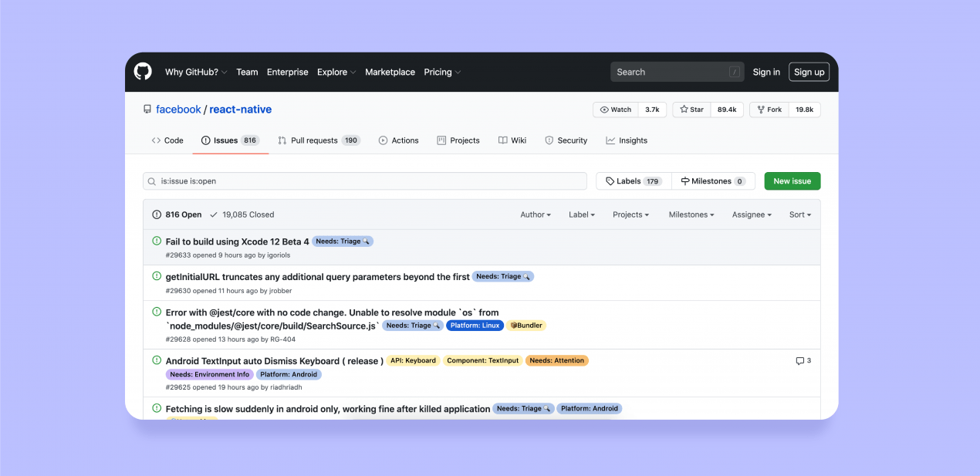Open the repository book icon beside facebook
The width and height of the screenshot is (980, 476).
pos(147,110)
